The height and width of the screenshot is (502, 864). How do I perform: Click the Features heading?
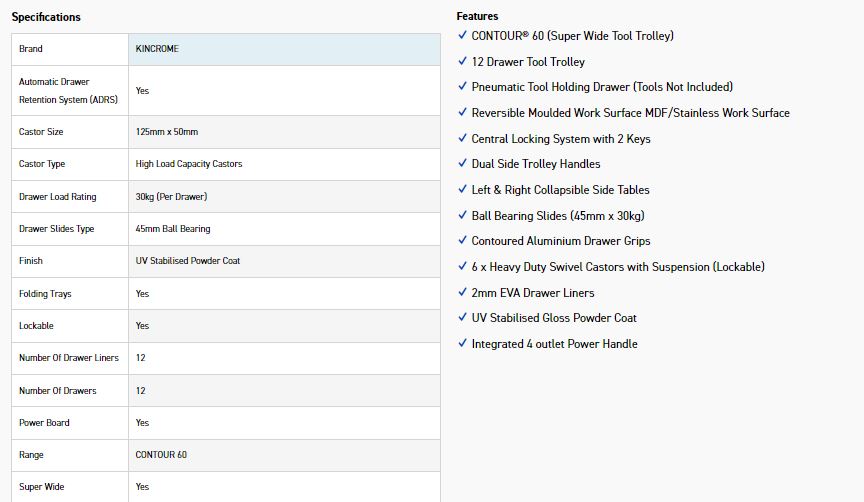[477, 16]
